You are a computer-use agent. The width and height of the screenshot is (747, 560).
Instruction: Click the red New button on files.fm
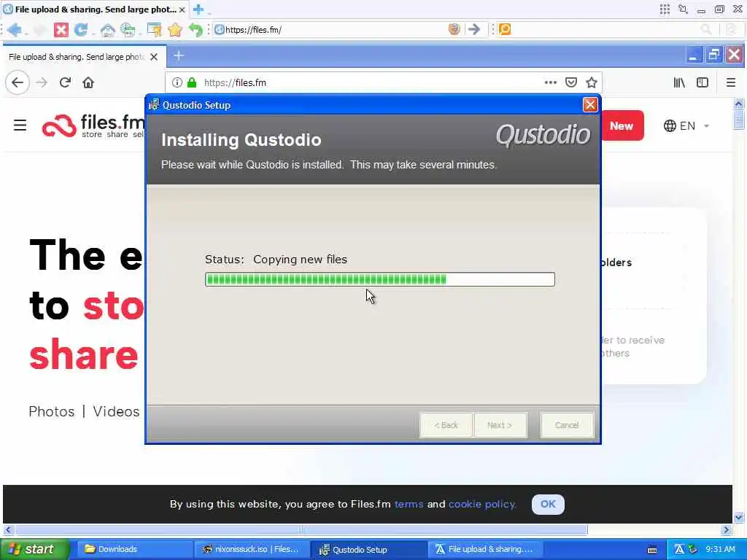[622, 125]
